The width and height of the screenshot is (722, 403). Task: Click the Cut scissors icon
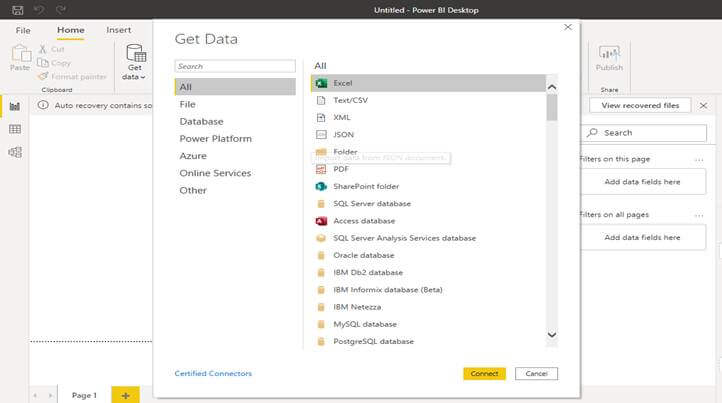point(43,49)
